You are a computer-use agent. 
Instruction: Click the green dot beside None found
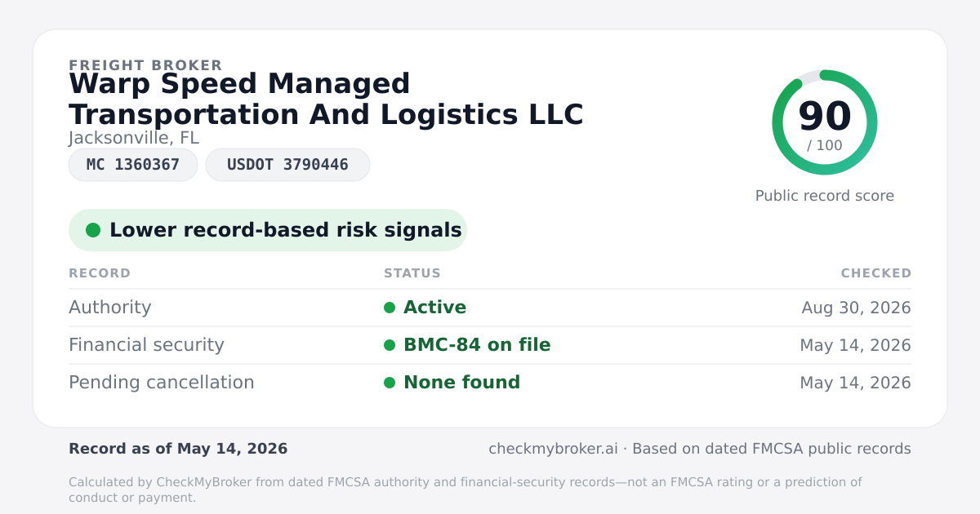(x=390, y=383)
